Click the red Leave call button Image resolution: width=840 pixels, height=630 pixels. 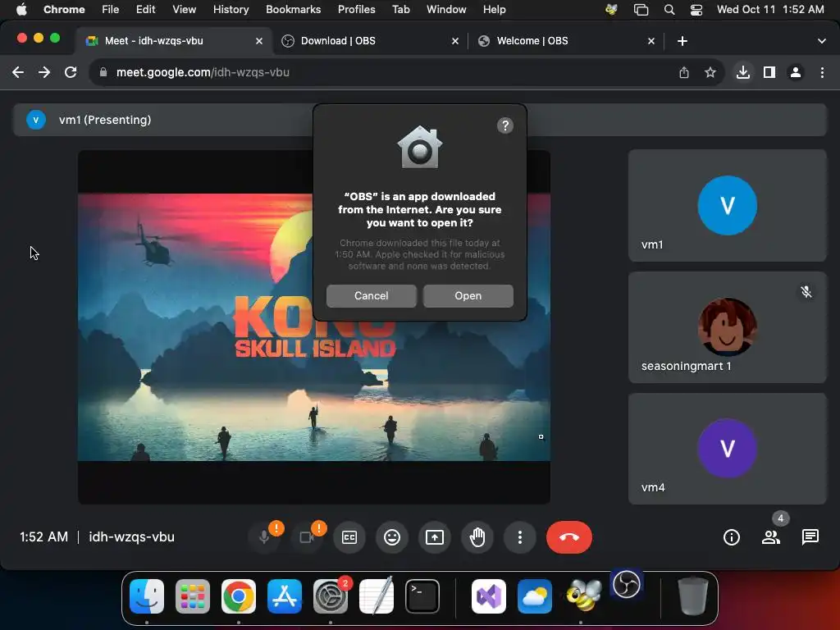tap(569, 536)
